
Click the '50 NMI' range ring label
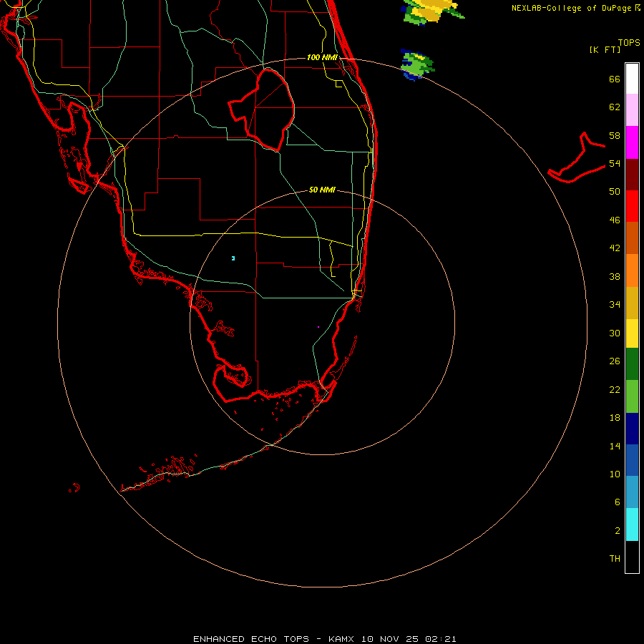(322, 190)
